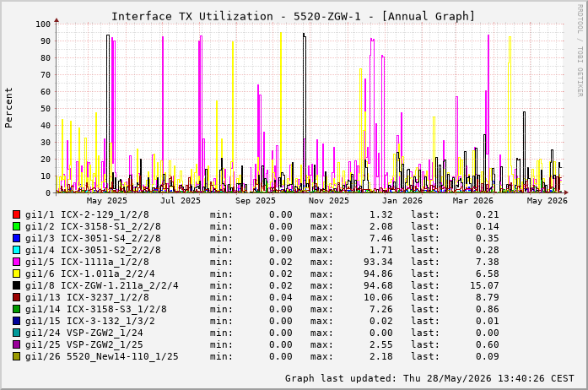Select the 'gi1/8 ICX-ZGW-1.211a_2/2/4' legend label
588x390 pixels.
(101, 285)
